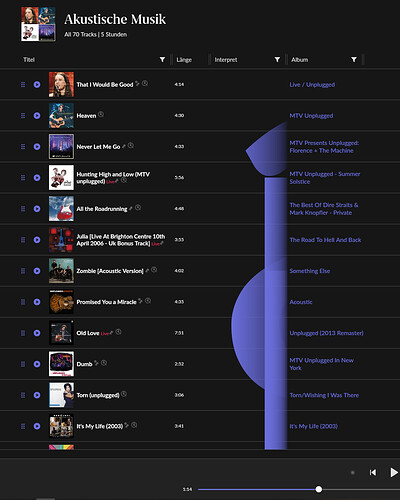Click drag handle beside It's My Life (2003)
Viewport: 400px width, 500px height.
(23, 426)
